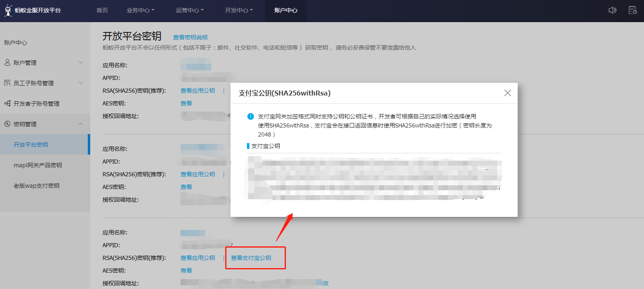Viewport: 644px width, 289px height.
Task: Expand the 账户管理 chevron
Action: [x=81, y=62]
